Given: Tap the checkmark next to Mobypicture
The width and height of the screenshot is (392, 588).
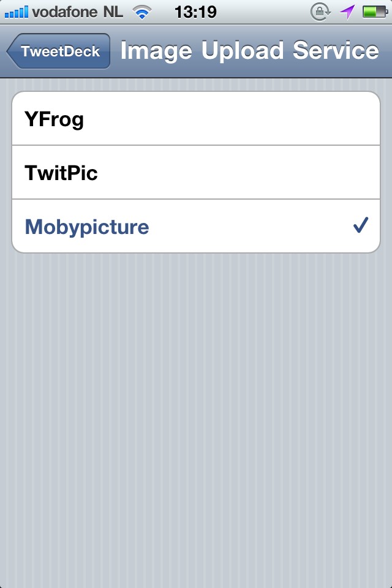Looking at the screenshot, I should coord(361,225).
